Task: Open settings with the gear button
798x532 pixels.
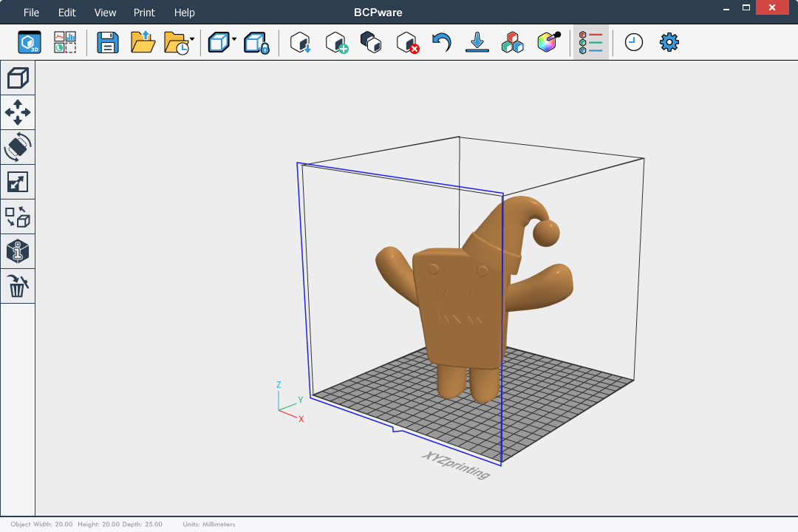Action: point(669,42)
